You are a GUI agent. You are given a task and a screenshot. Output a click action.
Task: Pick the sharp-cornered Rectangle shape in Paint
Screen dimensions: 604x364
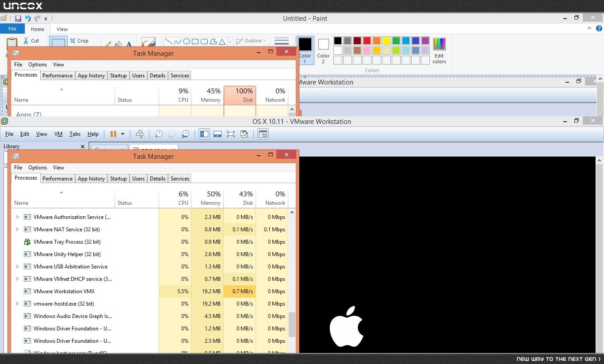pos(195,42)
